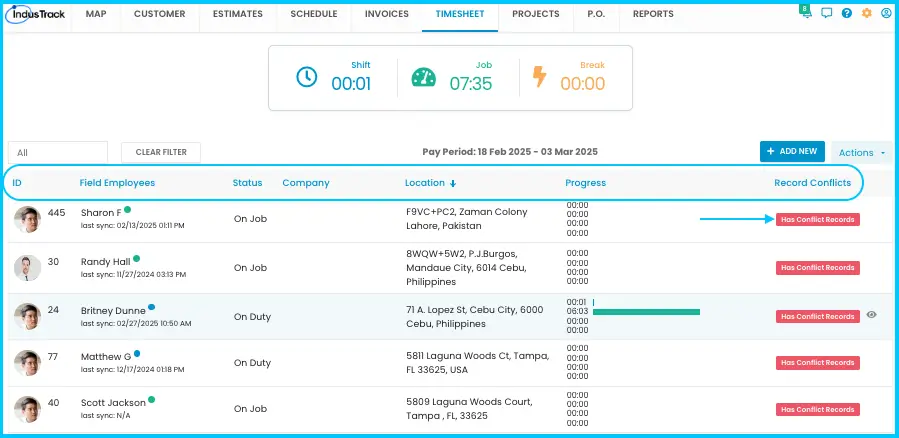Click Randy Hall's avatar thumbnail
Viewport: 899px width, 438px height.
pyautogui.click(x=28, y=268)
